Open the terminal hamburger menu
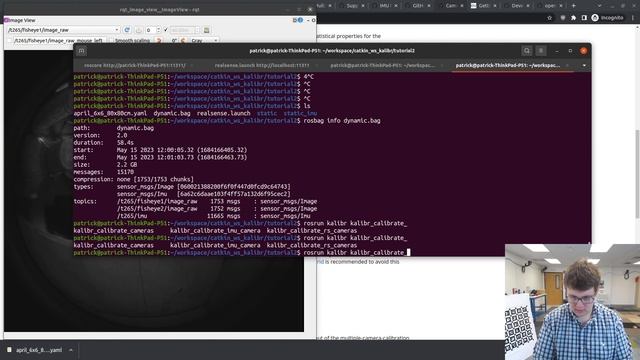The height and width of the screenshot is (360, 640). (541, 51)
